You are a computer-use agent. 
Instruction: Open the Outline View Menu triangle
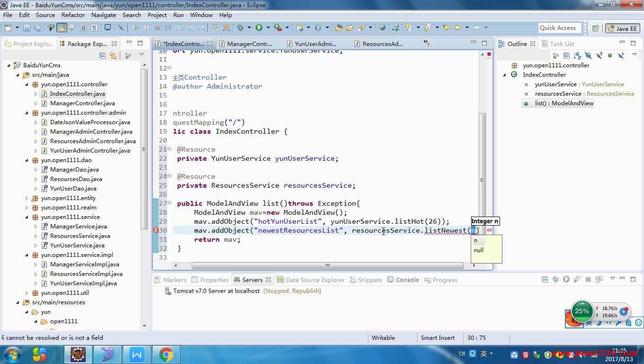635,55
